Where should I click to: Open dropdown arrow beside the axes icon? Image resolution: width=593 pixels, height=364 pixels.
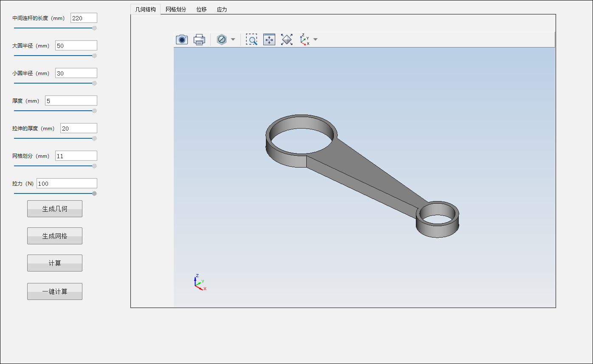click(315, 39)
